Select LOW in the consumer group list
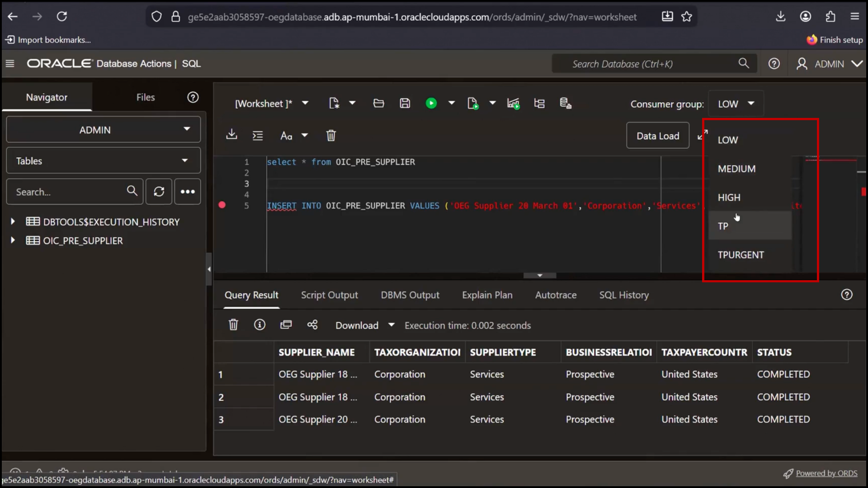 pyautogui.click(x=750, y=140)
